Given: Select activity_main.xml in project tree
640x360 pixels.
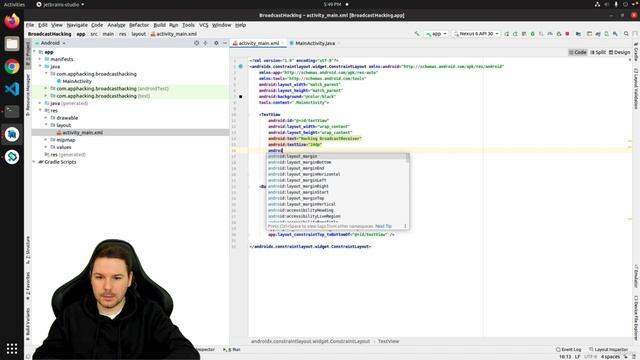Looking at the screenshot, I should click(x=82, y=133).
